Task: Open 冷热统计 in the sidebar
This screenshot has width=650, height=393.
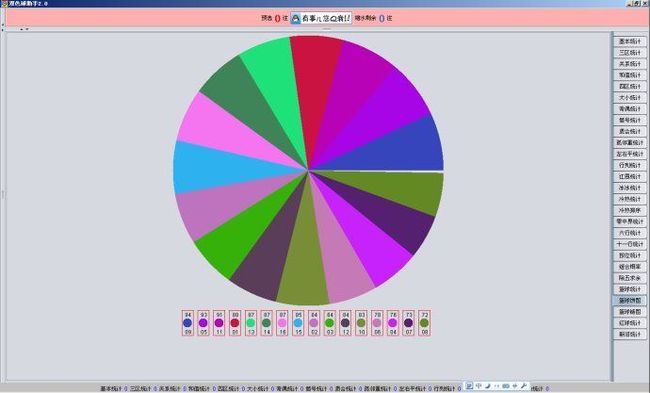Action: (x=629, y=199)
